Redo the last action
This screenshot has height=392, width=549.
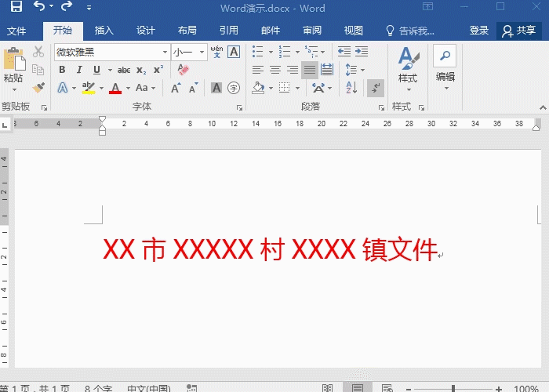[66, 6]
